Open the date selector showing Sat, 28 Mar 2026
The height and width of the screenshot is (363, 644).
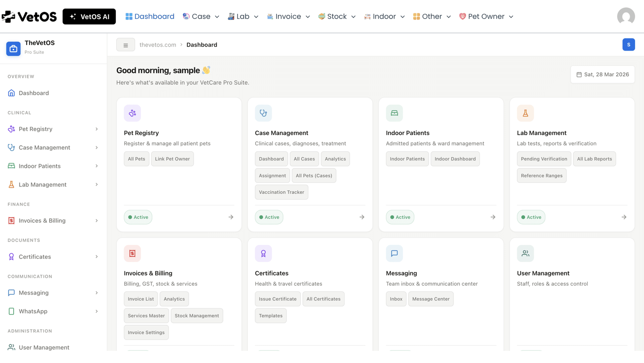602,74
